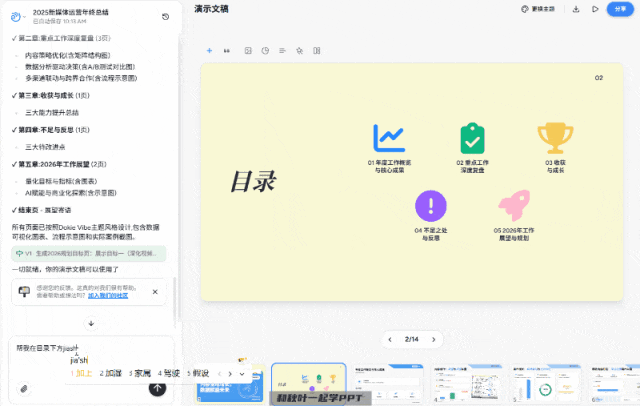Download the presentation with the download icon
Viewport: 640px width, 406px height.
(576, 9)
